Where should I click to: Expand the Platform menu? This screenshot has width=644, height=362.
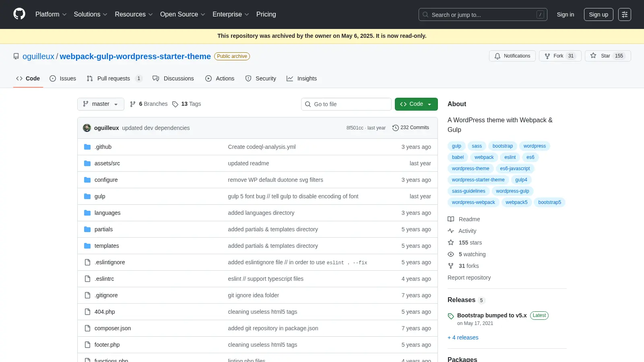[51, 14]
